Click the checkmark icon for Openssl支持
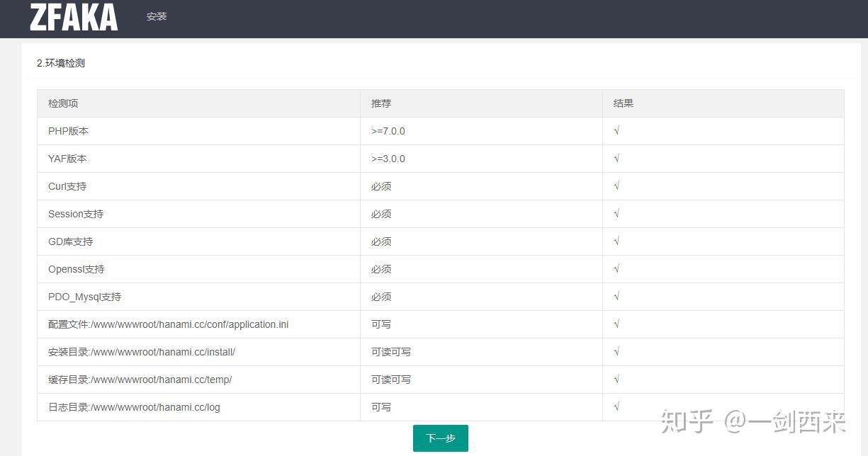 (x=616, y=268)
